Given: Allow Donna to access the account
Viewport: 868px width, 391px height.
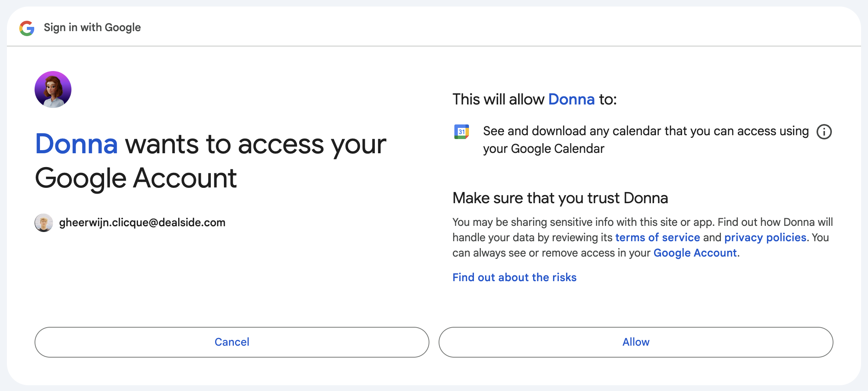Looking at the screenshot, I should click(636, 342).
